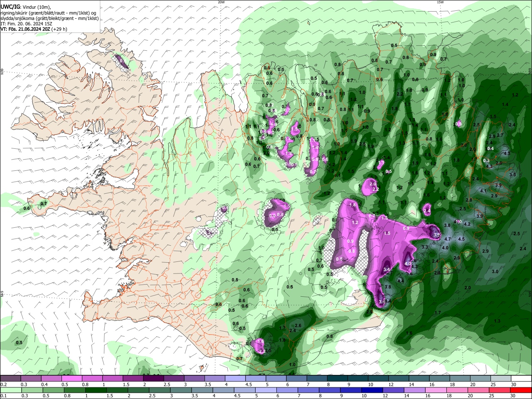Click the light pink 16–18 rain scale swatch
This screenshot has height=399, width=532.
pyautogui.click(x=436, y=390)
